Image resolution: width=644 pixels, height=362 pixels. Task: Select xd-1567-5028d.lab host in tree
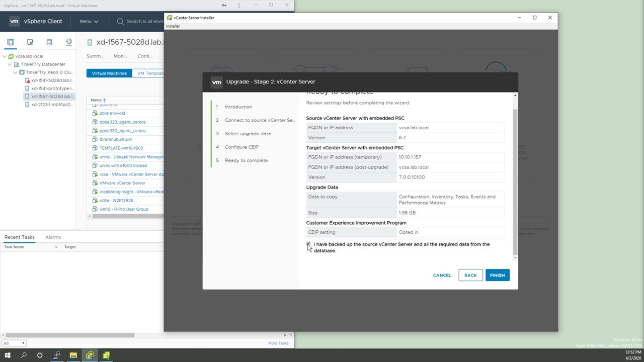[52, 97]
